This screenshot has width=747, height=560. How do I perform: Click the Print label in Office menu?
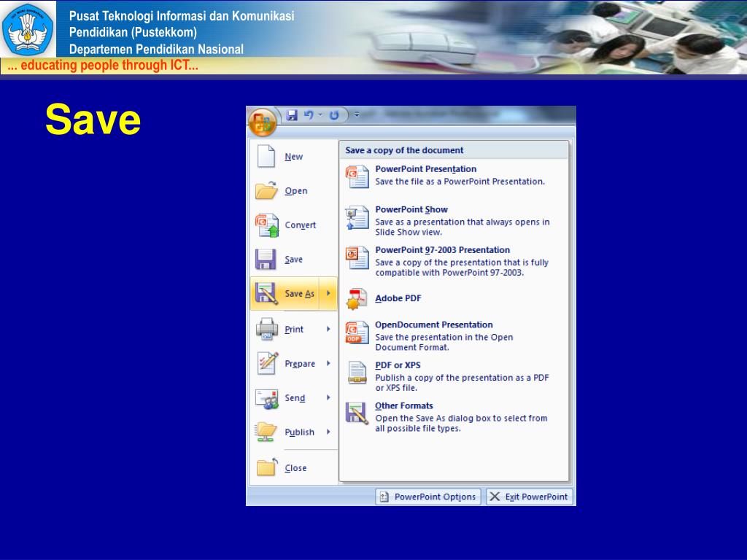pyautogui.click(x=294, y=329)
